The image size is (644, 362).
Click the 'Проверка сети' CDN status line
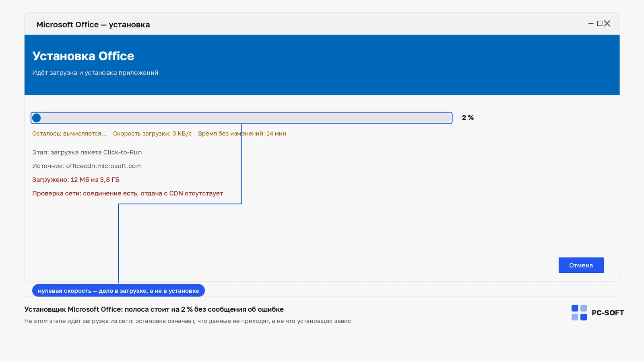tap(128, 193)
